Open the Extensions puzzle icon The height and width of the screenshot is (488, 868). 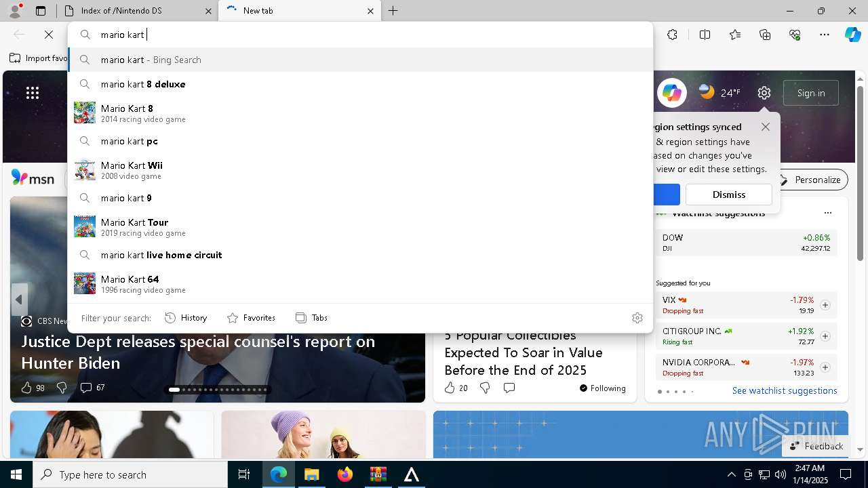pyautogui.click(x=672, y=35)
